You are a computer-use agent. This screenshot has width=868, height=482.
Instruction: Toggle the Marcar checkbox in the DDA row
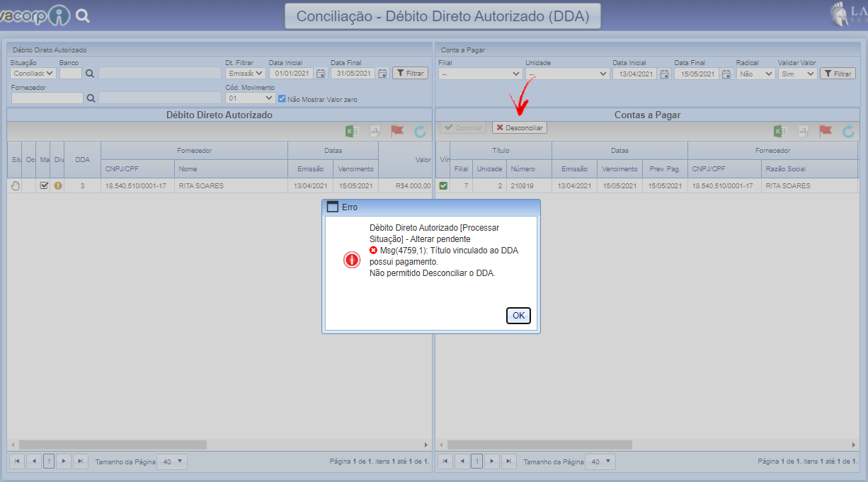click(44, 185)
